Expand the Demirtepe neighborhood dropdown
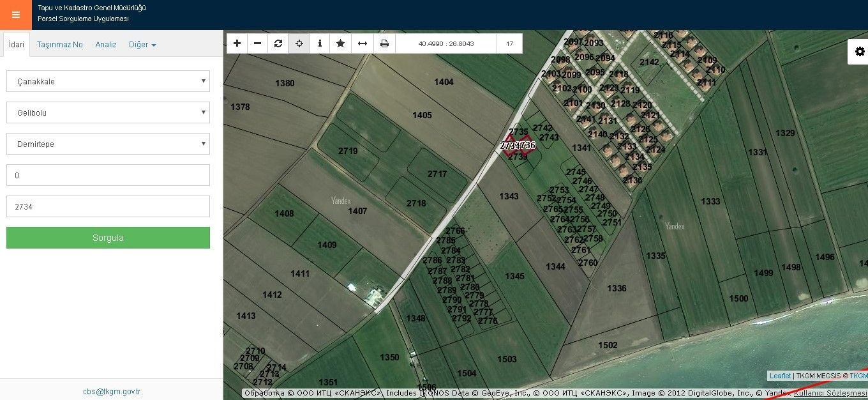Image resolution: width=868 pixels, height=400 pixels. (x=108, y=144)
